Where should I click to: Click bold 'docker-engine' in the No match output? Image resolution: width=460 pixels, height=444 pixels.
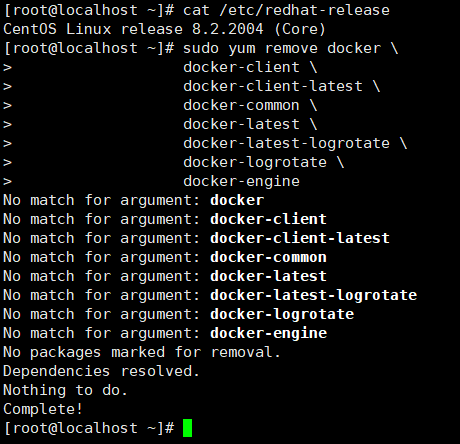click(268, 334)
